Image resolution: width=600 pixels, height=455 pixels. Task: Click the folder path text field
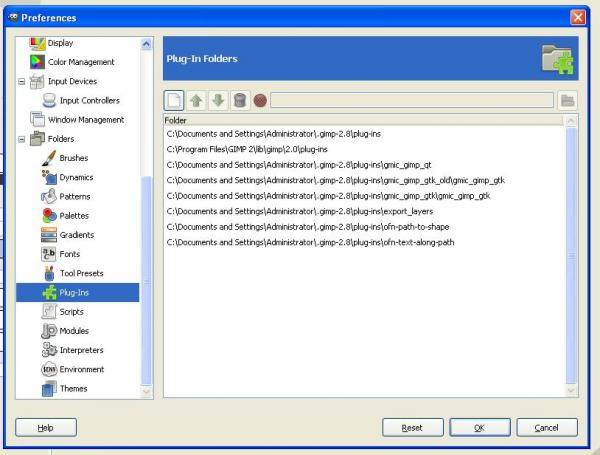pyautogui.click(x=412, y=100)
